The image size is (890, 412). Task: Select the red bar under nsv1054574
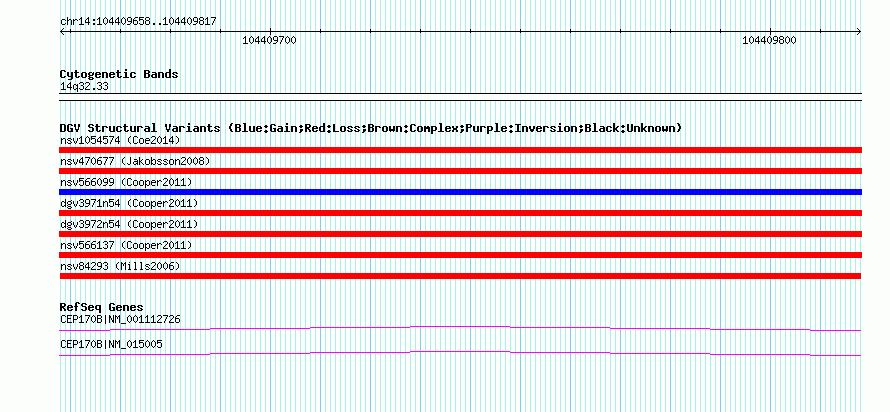point(460,150)
